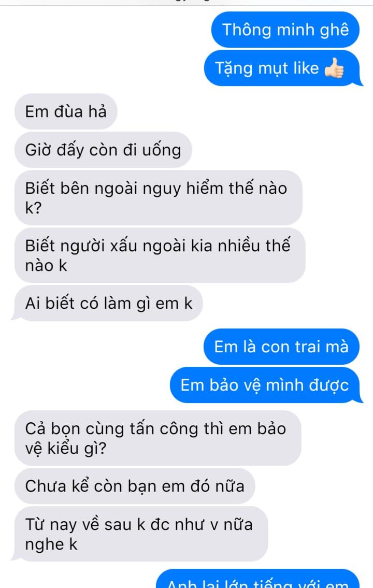Select the 'Ai biết có làm gì em k' bubble

point(109,303)
